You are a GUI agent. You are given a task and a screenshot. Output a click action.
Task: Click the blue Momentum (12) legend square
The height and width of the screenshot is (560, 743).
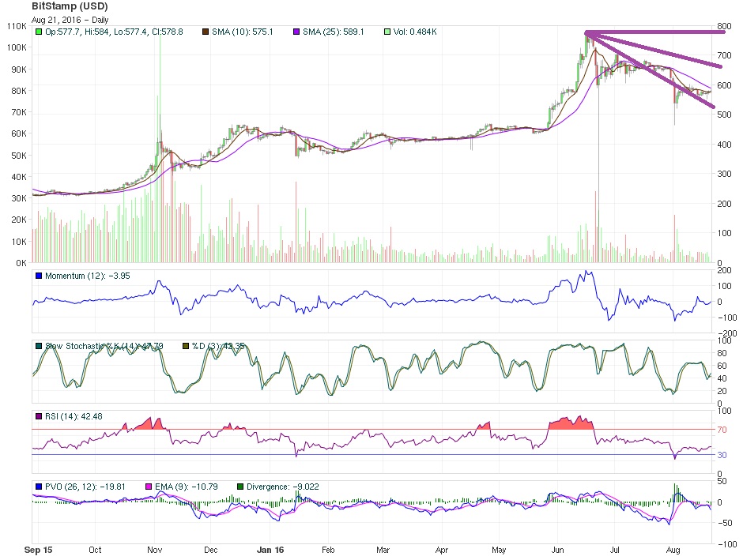point(39,276)
